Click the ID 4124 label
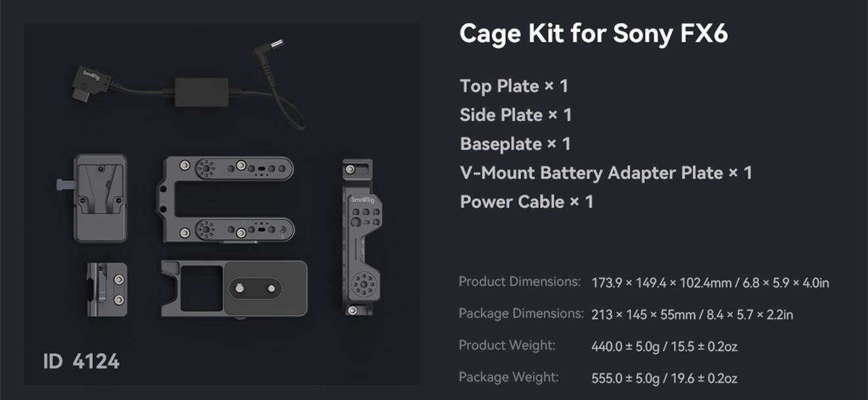Image resolution: width=868 pixels, height=400 pixels. [x=82, y=361]
